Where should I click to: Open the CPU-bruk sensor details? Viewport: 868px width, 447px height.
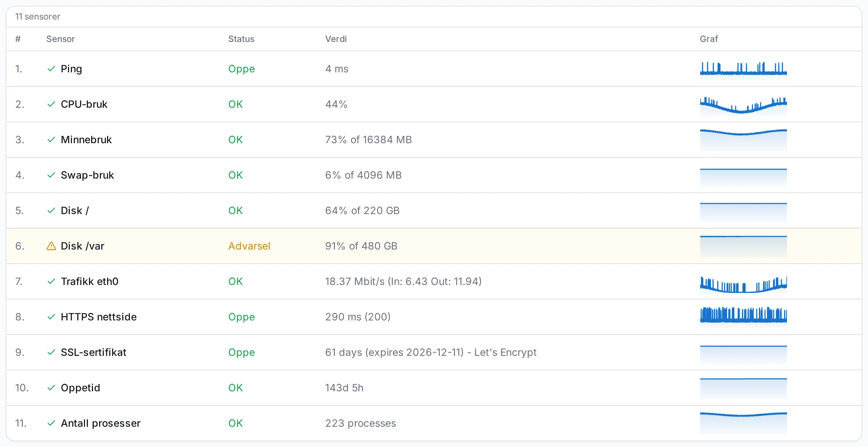pos(84,104)
